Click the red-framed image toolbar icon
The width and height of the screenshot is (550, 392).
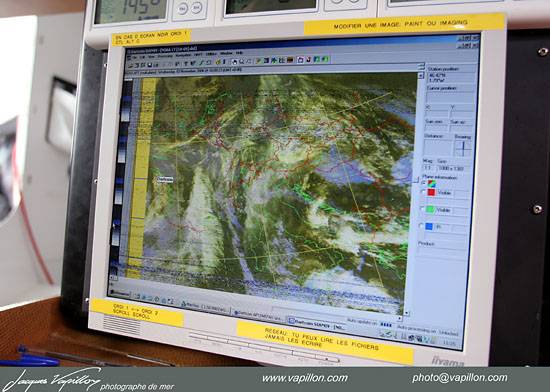click(300, 60)
